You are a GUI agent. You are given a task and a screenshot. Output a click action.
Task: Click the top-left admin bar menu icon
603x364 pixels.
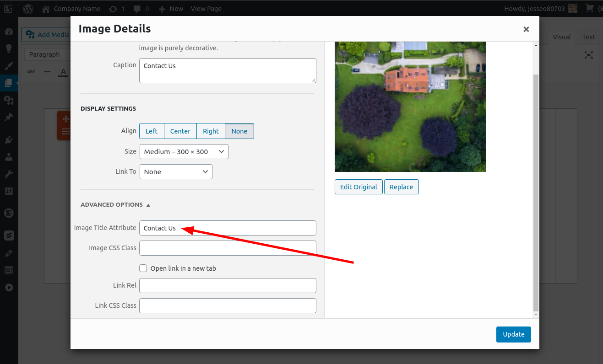coord(8,8)
